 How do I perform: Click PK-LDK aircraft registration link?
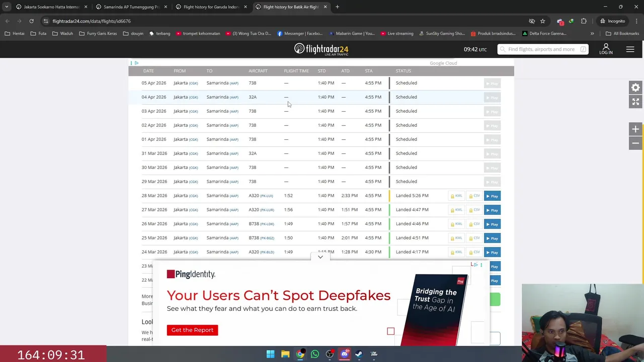[267, 224]
